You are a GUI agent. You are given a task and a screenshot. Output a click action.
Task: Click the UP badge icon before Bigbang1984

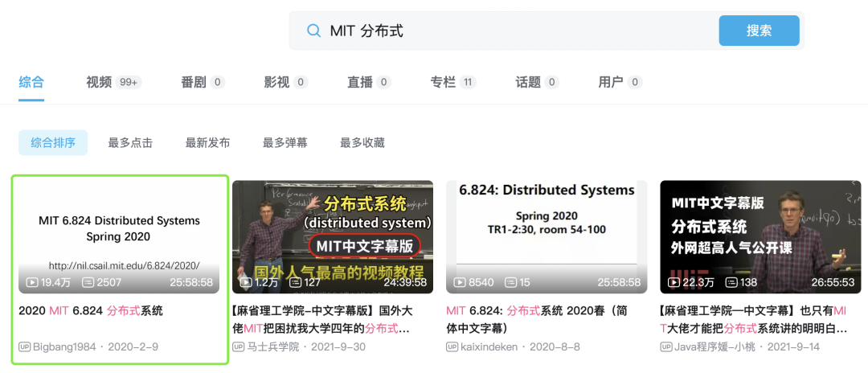pyautogui.click(x=24, y=347)
